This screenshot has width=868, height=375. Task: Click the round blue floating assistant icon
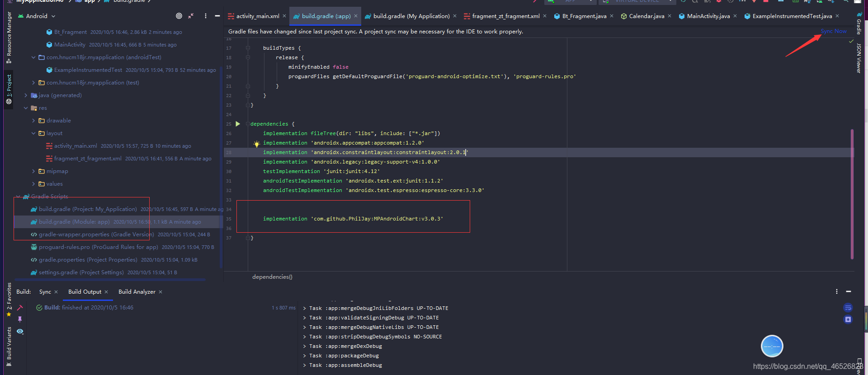(772, 347)
